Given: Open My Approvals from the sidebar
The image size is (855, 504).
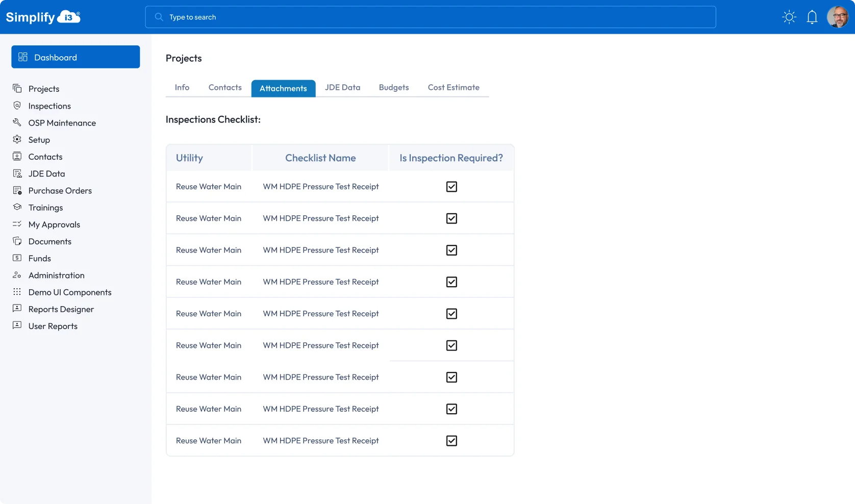Looking at the screenshot, I should tap(54, 224).
